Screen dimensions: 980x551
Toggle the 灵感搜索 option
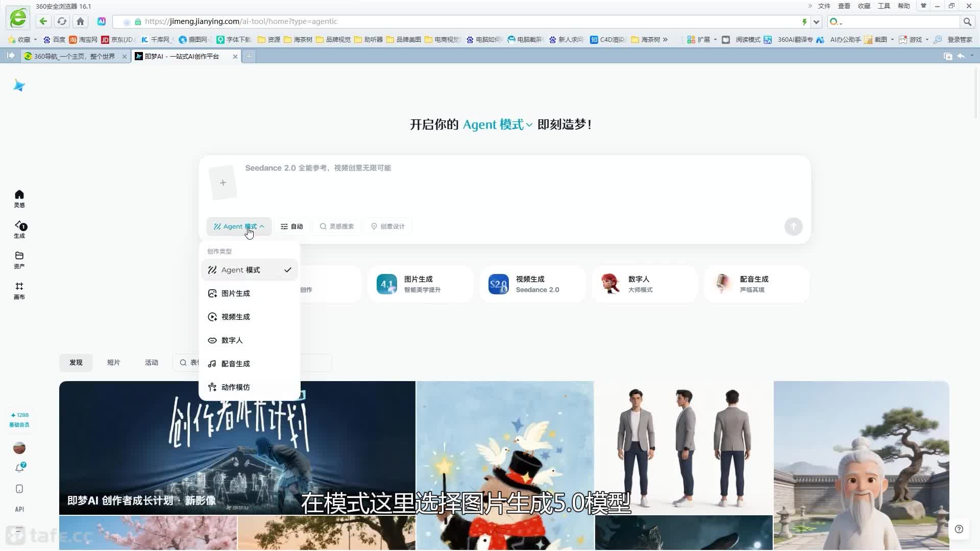pos(337,227)
